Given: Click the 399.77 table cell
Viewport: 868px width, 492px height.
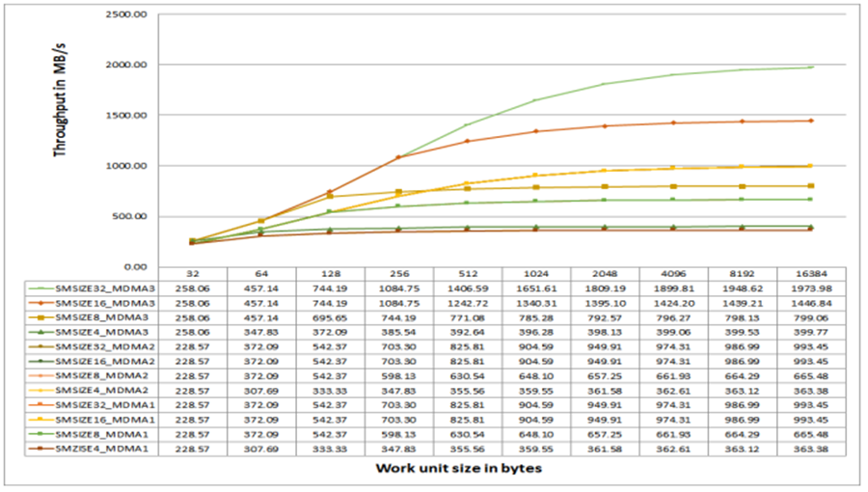Looking at the screenshot, I should (811, 332).
